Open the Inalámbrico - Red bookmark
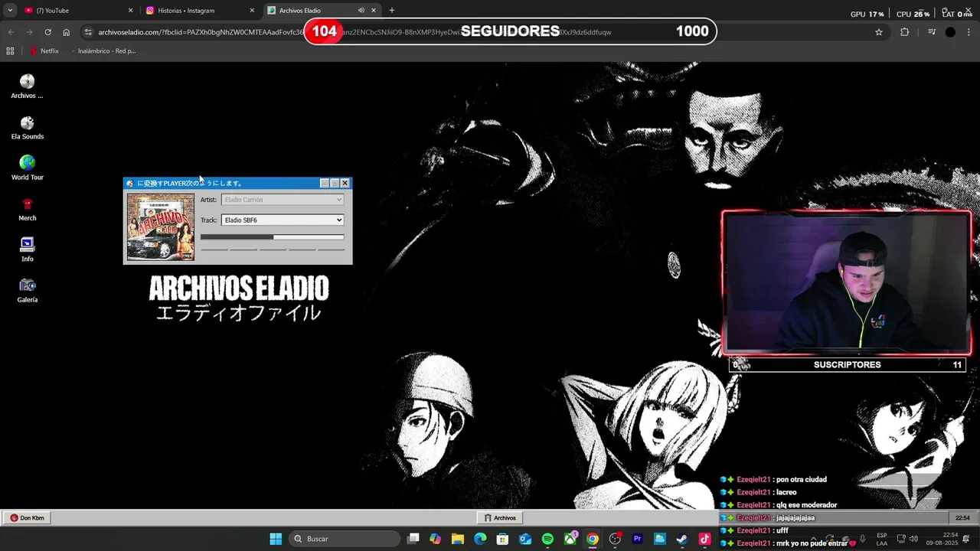Viewport: 980px width, 551px height. (x=103, y=51)
